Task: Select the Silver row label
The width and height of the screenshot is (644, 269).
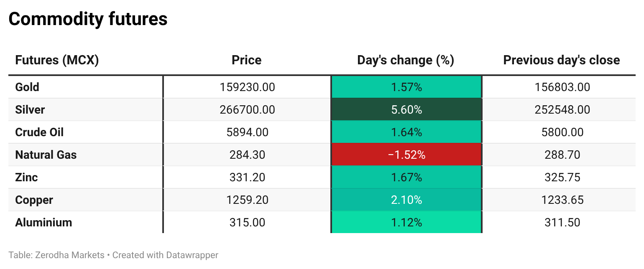Action: [x=30, y=110]
